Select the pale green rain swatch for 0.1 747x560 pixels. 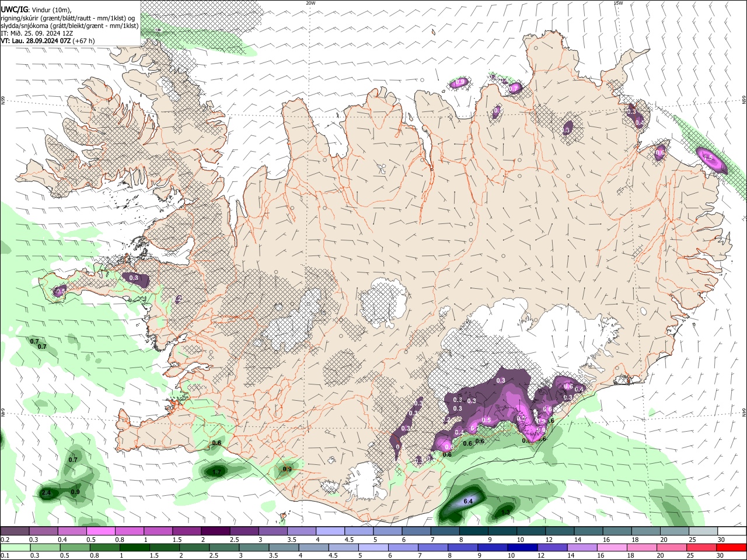pyautogui.click(x=15, y=548)
